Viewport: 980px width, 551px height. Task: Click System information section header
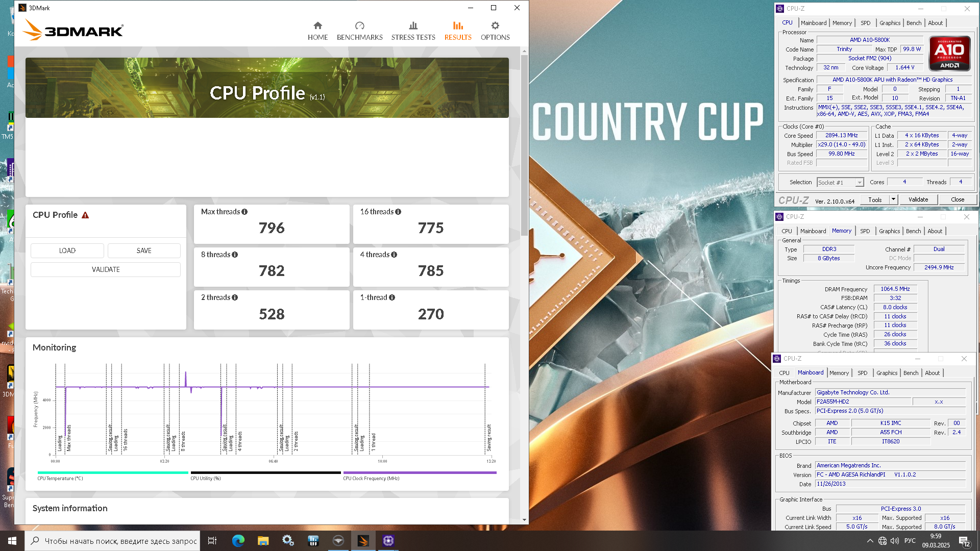pyautogui.click(x=70, y=508)
